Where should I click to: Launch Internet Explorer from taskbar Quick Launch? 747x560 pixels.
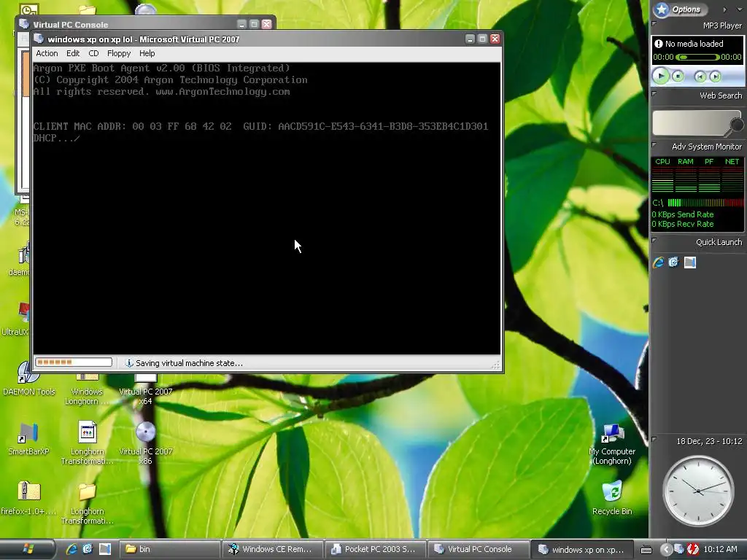pos(71,549)
